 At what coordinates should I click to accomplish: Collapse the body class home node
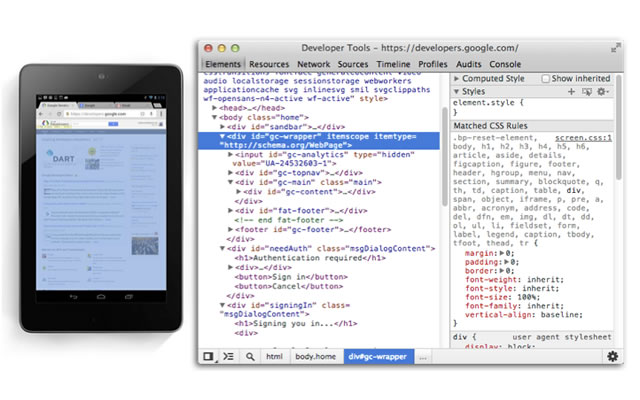pos(214,118)
